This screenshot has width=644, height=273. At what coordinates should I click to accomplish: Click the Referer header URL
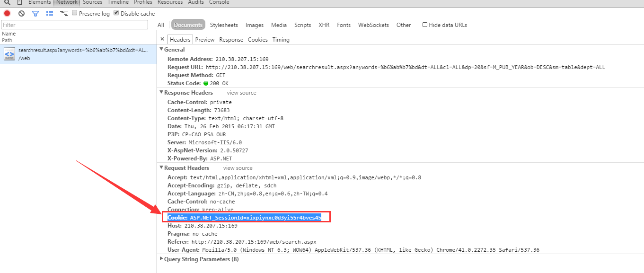click(x=254, y=242)
